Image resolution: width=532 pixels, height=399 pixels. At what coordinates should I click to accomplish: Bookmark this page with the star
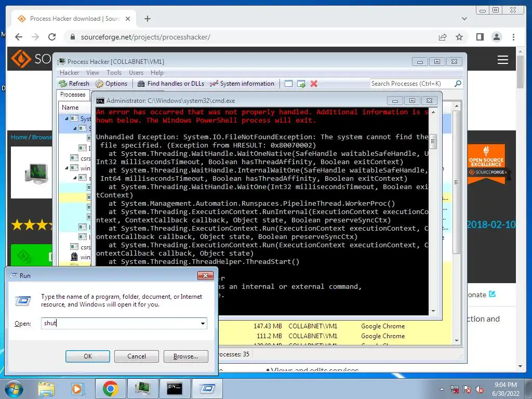pyautogui.click(x=459, y=37)
